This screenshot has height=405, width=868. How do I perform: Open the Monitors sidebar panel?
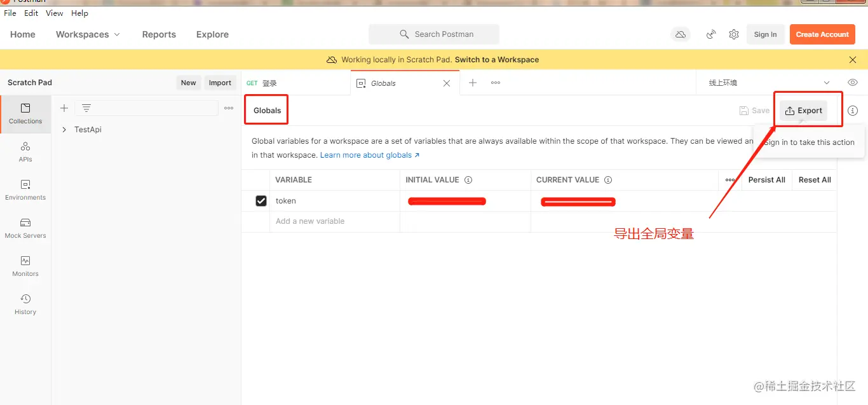tap(25, 266)
